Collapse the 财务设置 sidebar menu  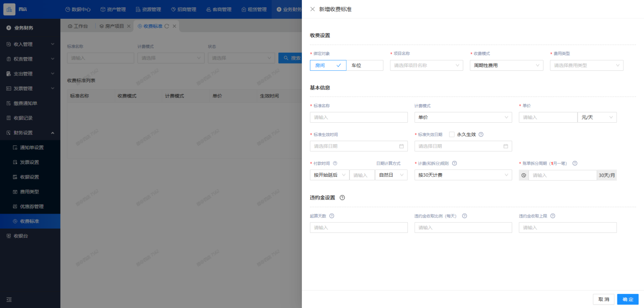[30, 133]
